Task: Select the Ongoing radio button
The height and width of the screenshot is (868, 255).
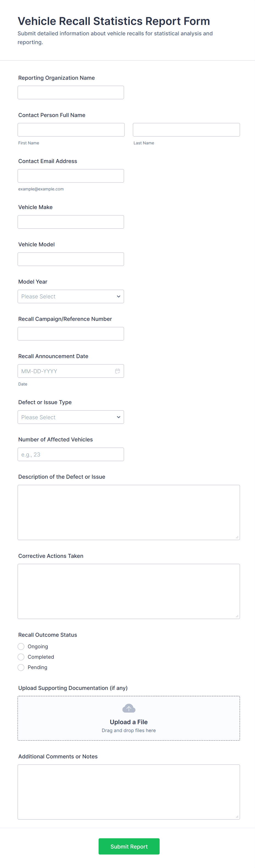Action: coord(21,646)
